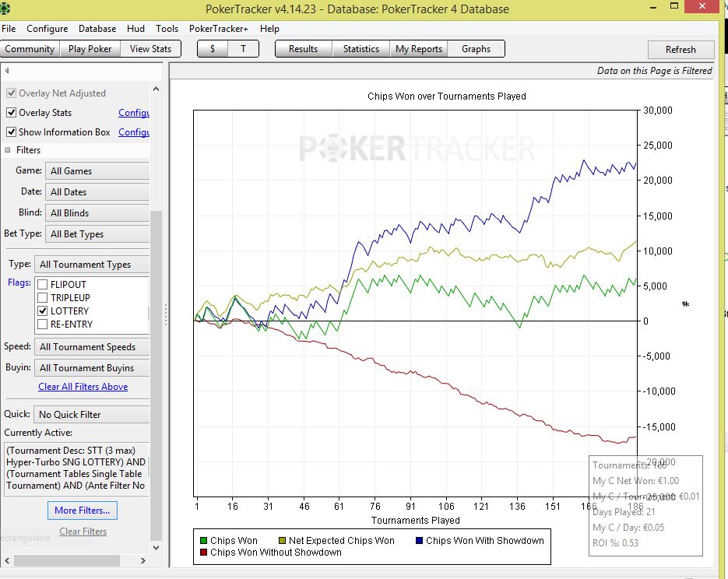Click sidebar vertical scrollbar up arrow
The height and width of the screenshot is (579, 728).
pyautogui.click(x=156, y=89)
